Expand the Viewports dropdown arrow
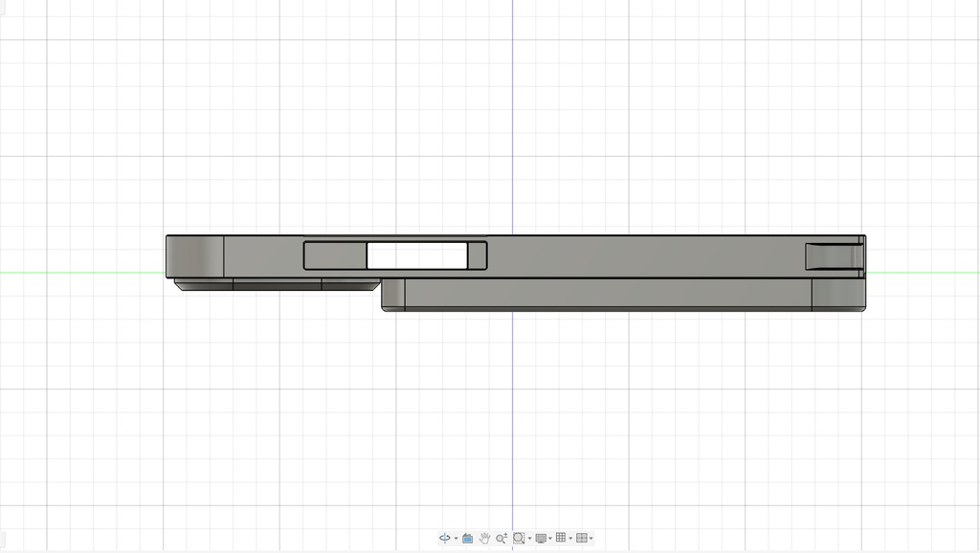Screen dimensions: 980x553 (590, 538)
